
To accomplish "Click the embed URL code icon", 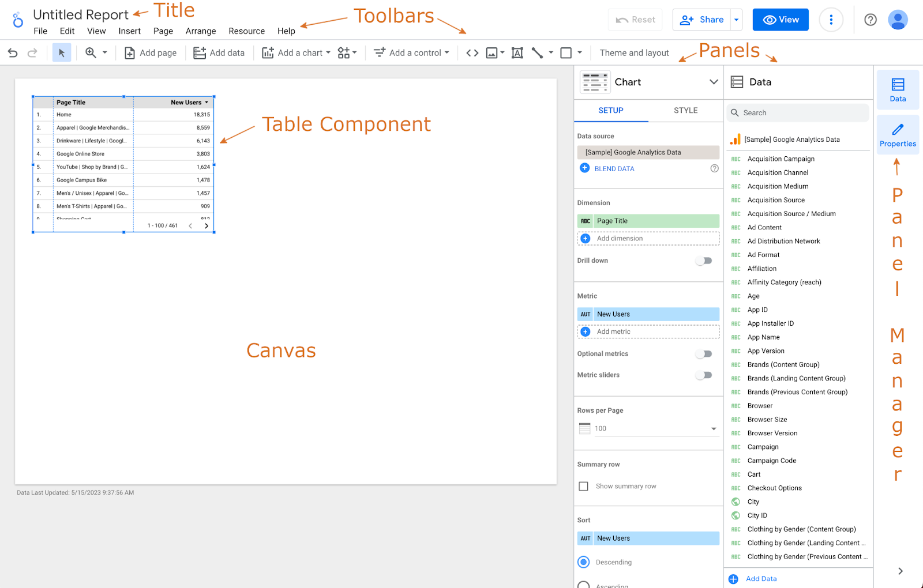I will click(472, 53).
